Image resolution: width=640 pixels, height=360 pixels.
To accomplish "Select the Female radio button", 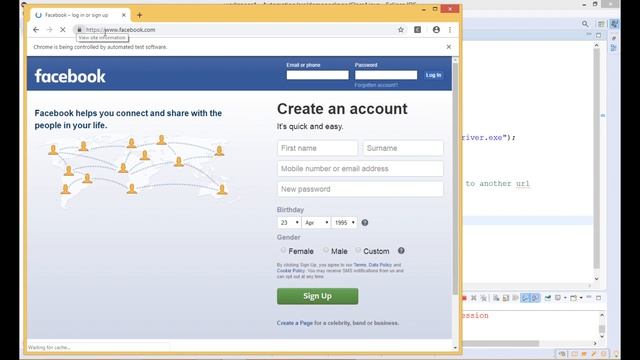I will pos(283,250).
